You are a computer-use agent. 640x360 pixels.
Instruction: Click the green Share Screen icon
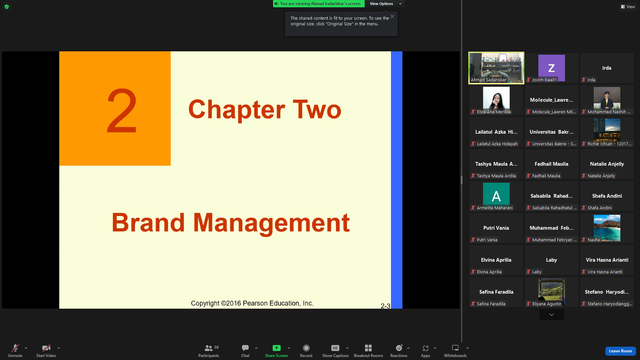click(x=276, y=348)
